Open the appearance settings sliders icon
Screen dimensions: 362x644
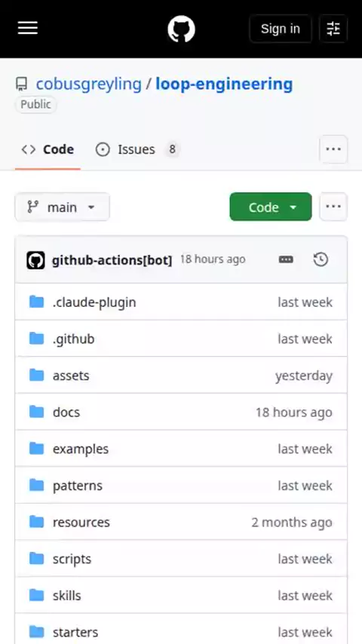[x=333, y=29]
